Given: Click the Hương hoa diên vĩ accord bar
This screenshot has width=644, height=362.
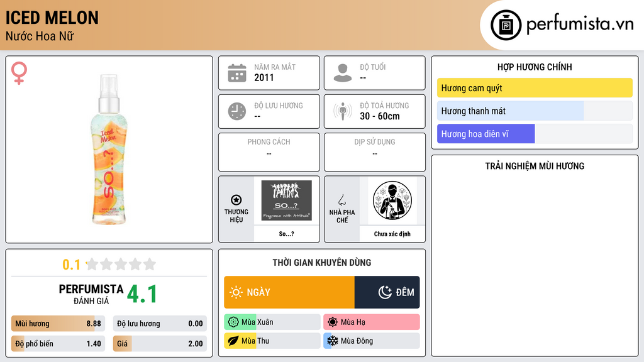Looking at the screenshot, I should pyautogui.click(x=535, y=134).
